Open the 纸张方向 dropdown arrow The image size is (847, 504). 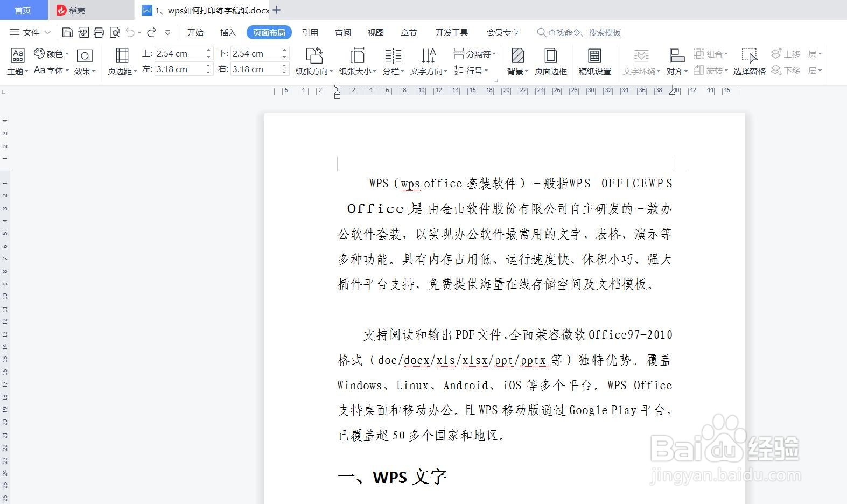pyautogui.click(x=331, y=71)
